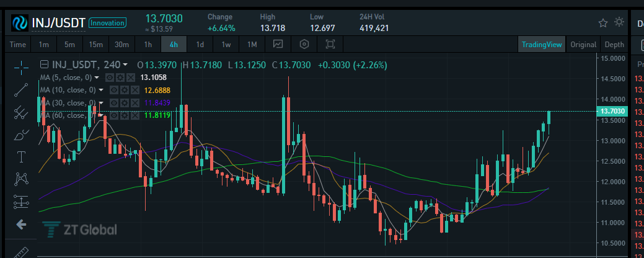Select the 1d timeframe
Viewport: 644px width, 258px height.
click(x=200, y=45)
